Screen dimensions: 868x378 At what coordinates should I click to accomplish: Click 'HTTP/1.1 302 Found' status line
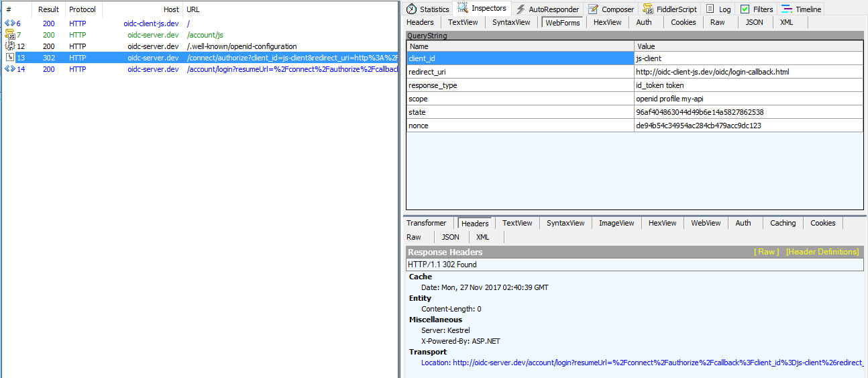coord(442,265)
